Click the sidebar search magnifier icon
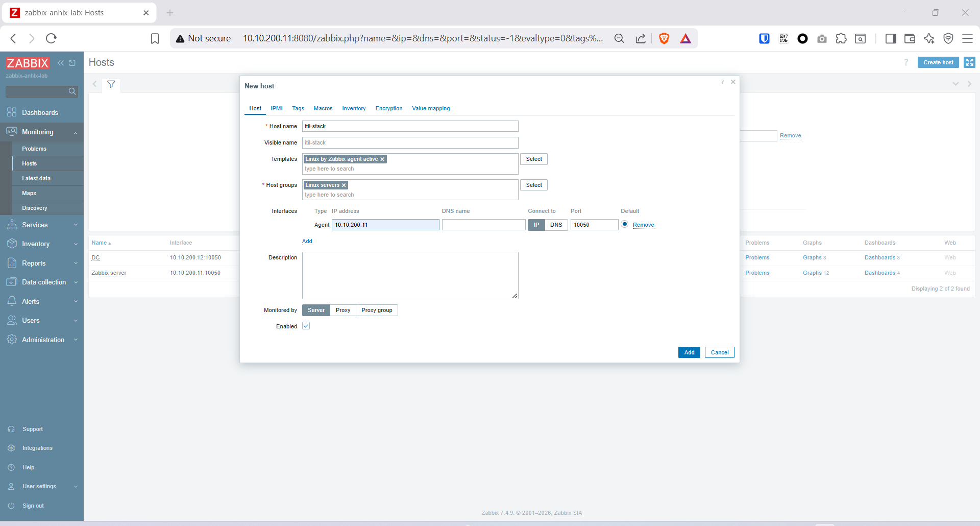The width and height of the screenshot is (980, 526). [x=72, y=91]
